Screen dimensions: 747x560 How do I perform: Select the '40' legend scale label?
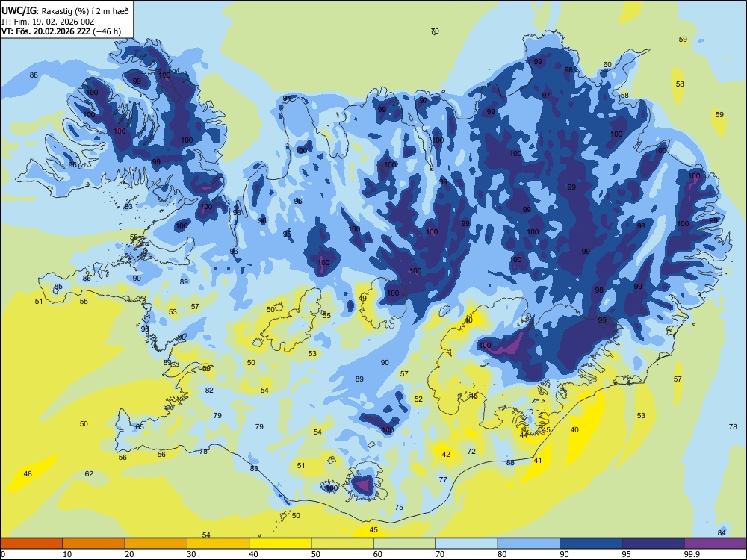click(x=253, y=554)
